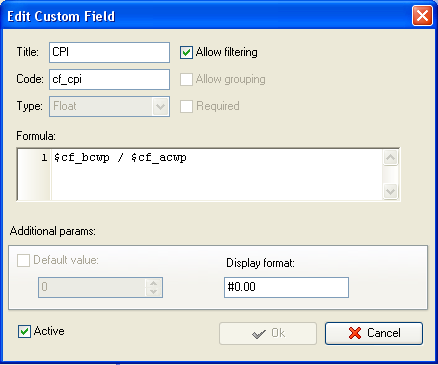Screen dimensions: 438x365
Task: Click the Ok button
Action: click(268, 333)
